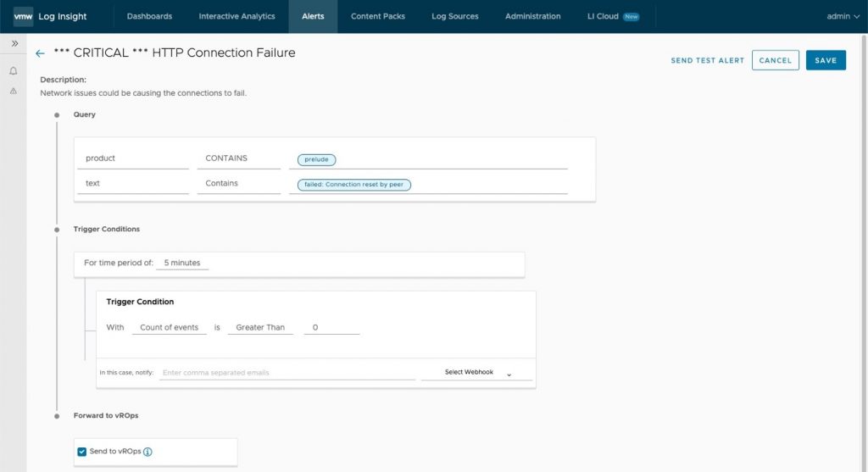Open the Select Webhook dropdown
The height and width of the screenshot is (472, 868).
(476, 372)
